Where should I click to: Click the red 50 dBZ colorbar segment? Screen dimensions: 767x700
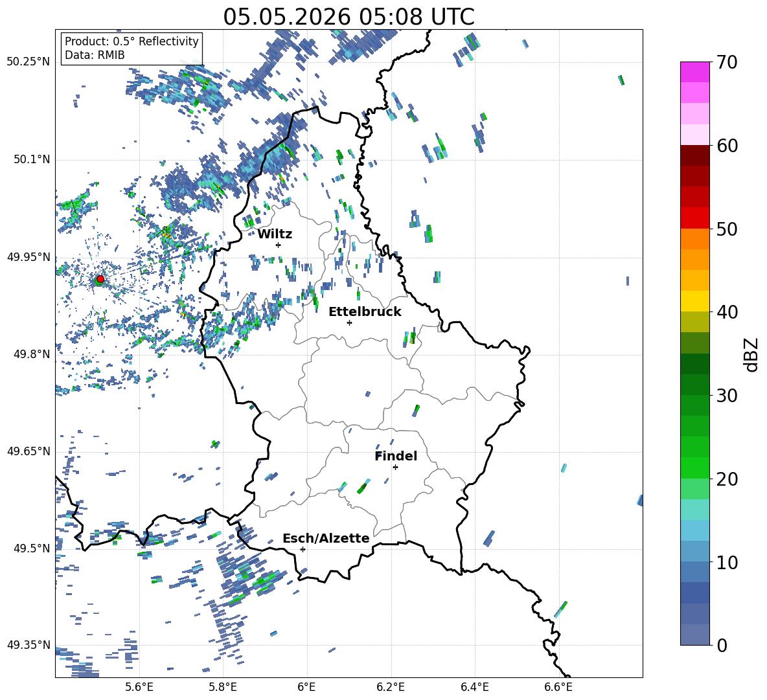[694, 218]
